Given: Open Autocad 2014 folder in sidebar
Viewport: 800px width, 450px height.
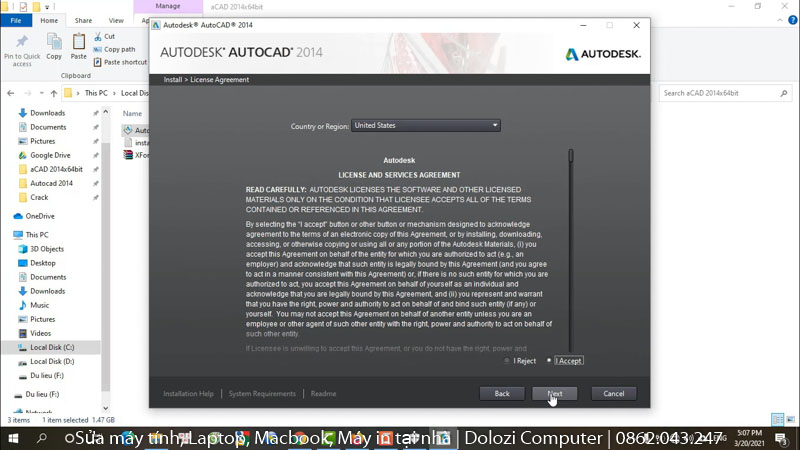Looking at the screenshot, I should (x=51, y=183).
